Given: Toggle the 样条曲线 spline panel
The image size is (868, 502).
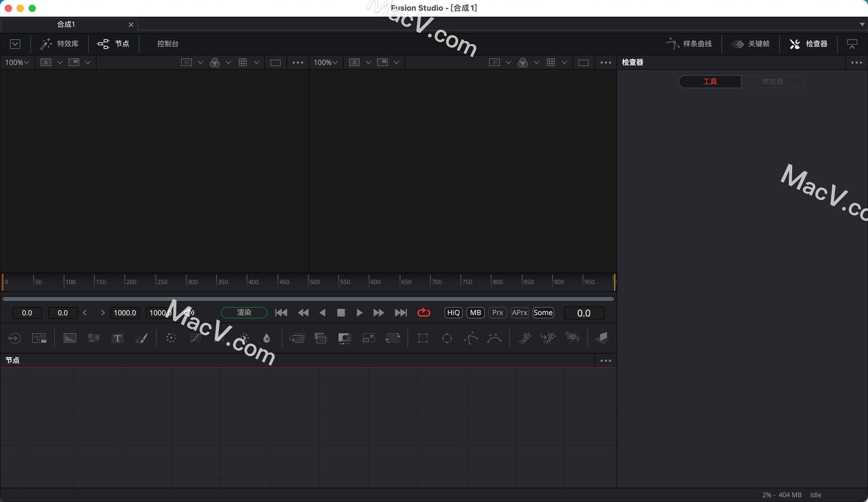Looking at the screenshot, I should [x=689, y=44].
